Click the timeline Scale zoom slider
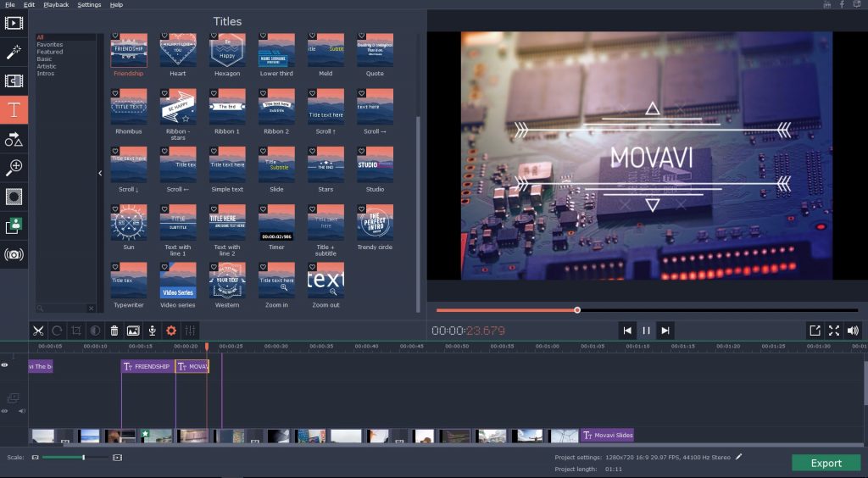 pyautogui.click(x=83, y=458)
